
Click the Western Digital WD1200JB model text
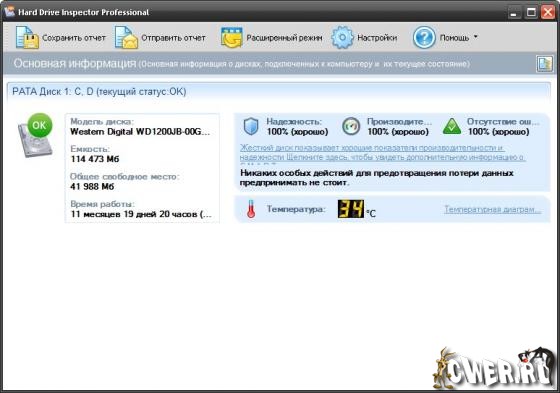pos(140,132)
